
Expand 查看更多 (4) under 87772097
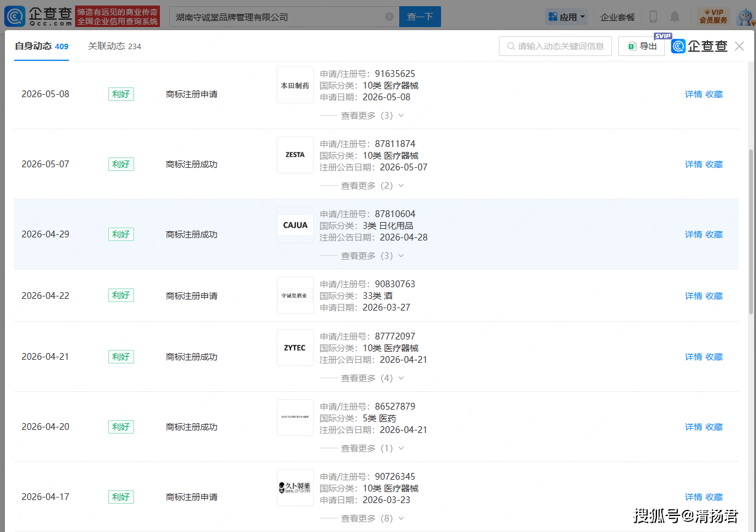tap(373, 378)
